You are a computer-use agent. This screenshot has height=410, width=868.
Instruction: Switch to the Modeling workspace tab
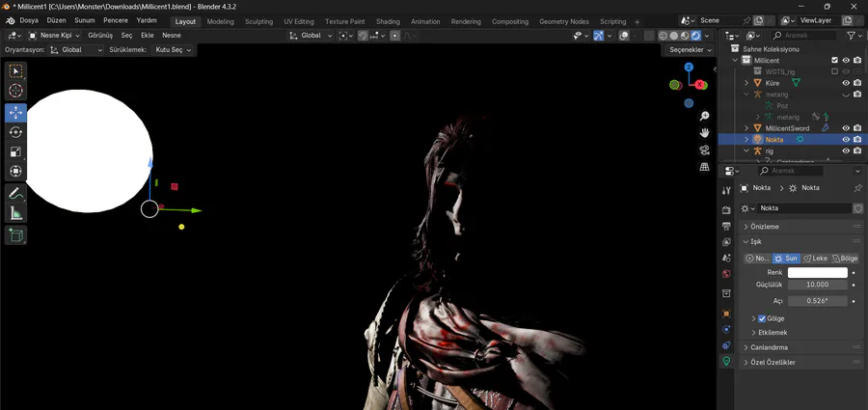tap(220, 21)
